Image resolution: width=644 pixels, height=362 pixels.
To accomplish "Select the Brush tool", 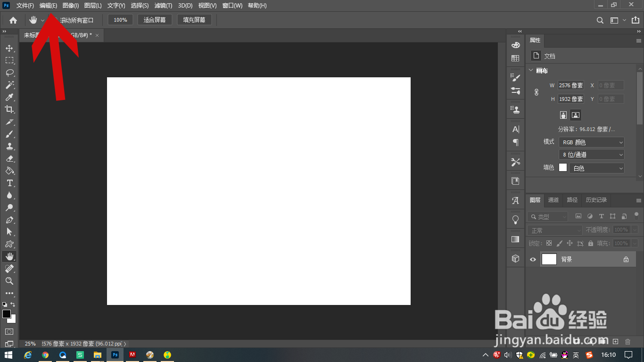I will click(9, 134).
